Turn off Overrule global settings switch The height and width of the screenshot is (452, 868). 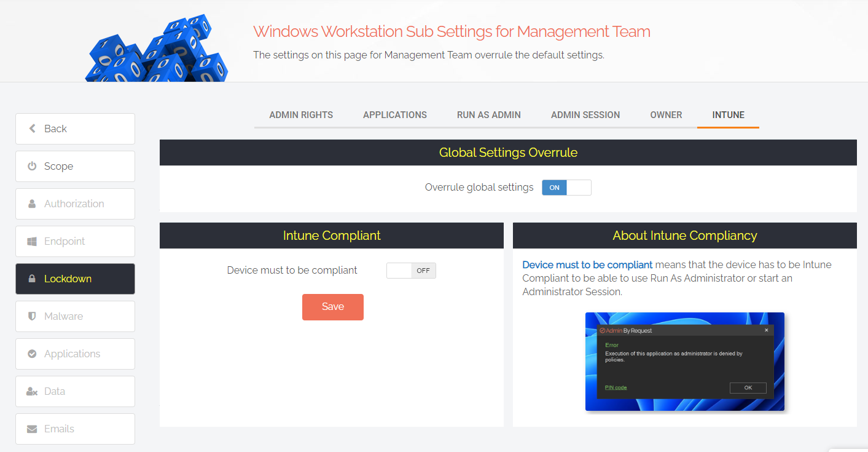pyautogui.click(x=566, y=188)
